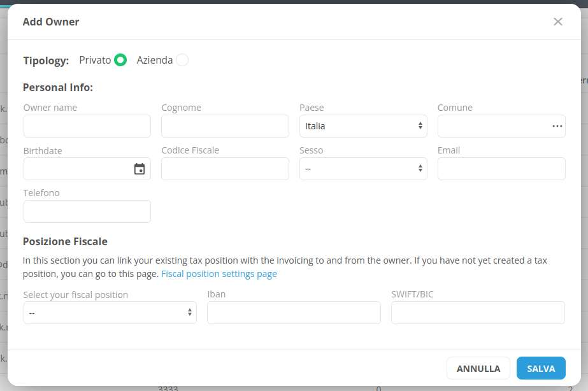
Task: Open Select your fiscal position dropdown
Action: pyautogui.click(x=110, y=313)
